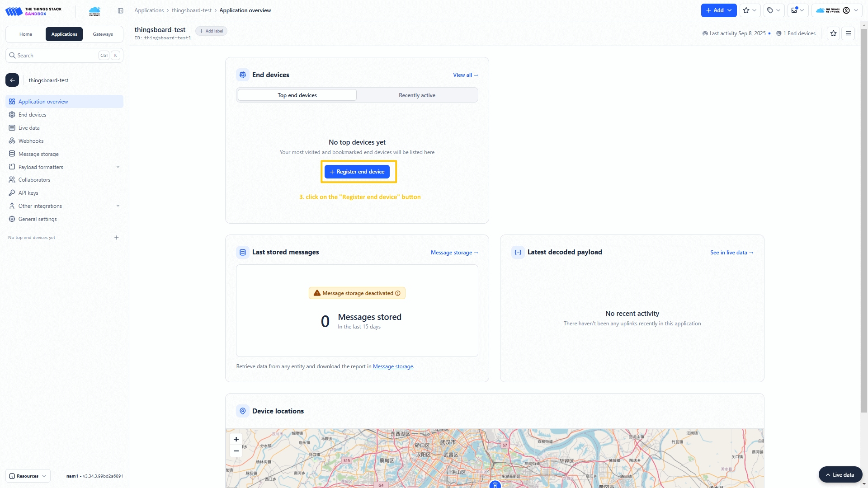Zoom out on the device locations map
This screenshot has height=488, width=868.
click(x=236, y=451)
